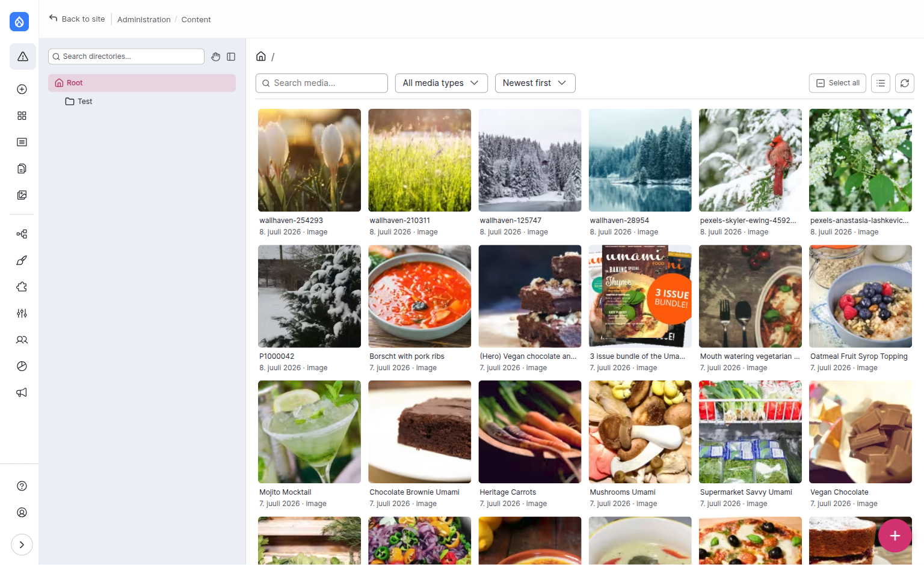
Task: Click the Drupal logo icon
Action: pos(19,22)
